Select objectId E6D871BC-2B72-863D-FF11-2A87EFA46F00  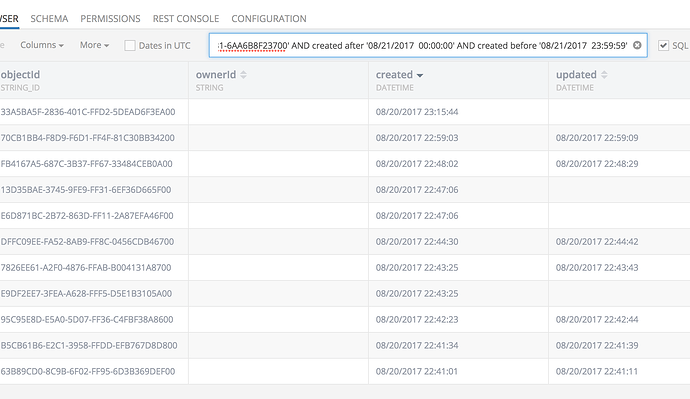(87, 216)
